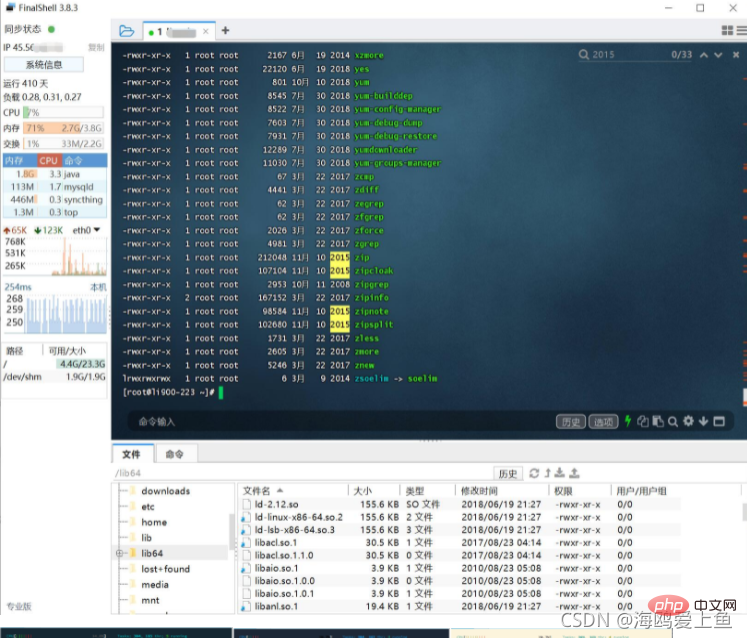Open the hamburger main menu
Image resolution: width=747 pixels, height=638 pixels.
point(742,30)
